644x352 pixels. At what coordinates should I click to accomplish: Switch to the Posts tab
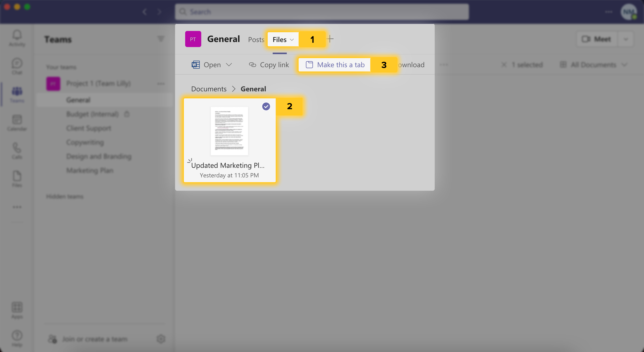pos(256,40)
